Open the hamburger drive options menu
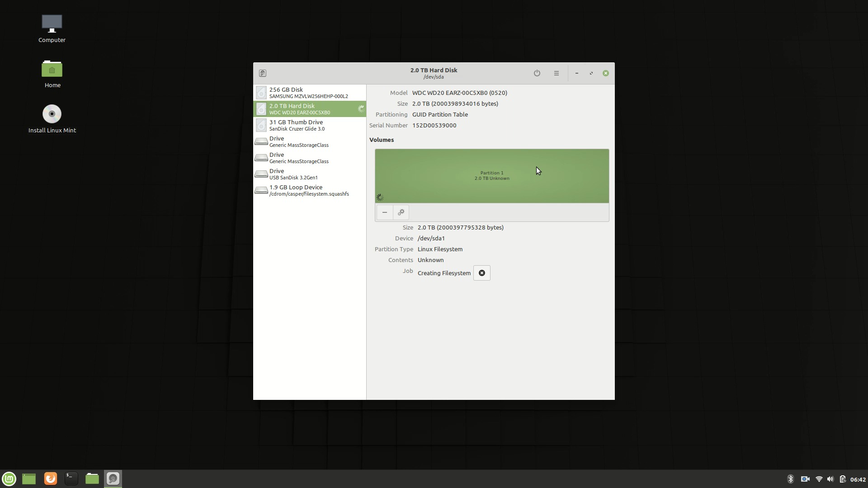The image size is (868, 488). [556, 73]
